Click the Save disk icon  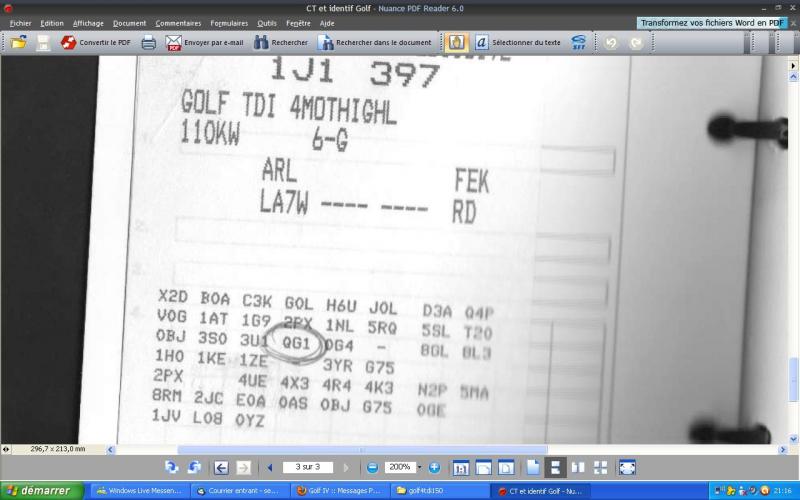pyautogui.click(x=43, y=43)
